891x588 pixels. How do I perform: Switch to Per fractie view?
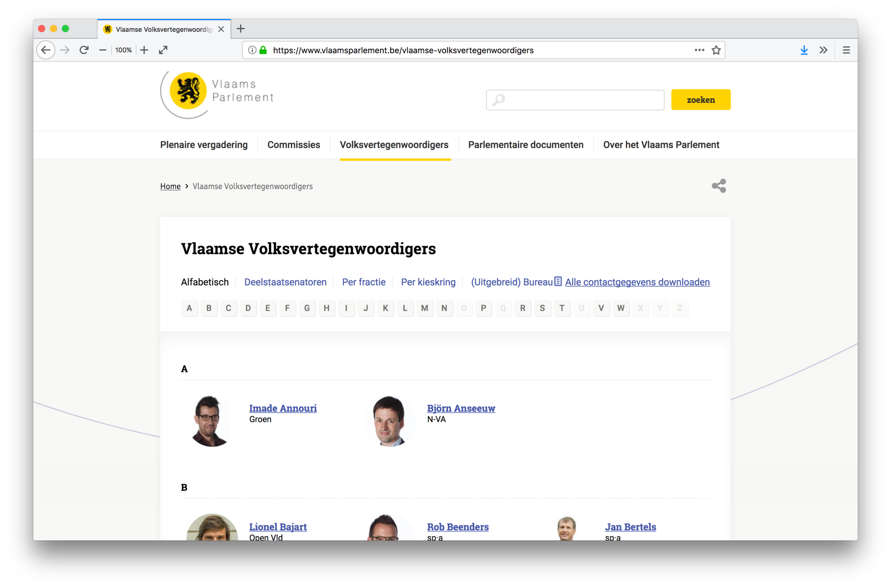pyautogui.click(x=364, y=282)
